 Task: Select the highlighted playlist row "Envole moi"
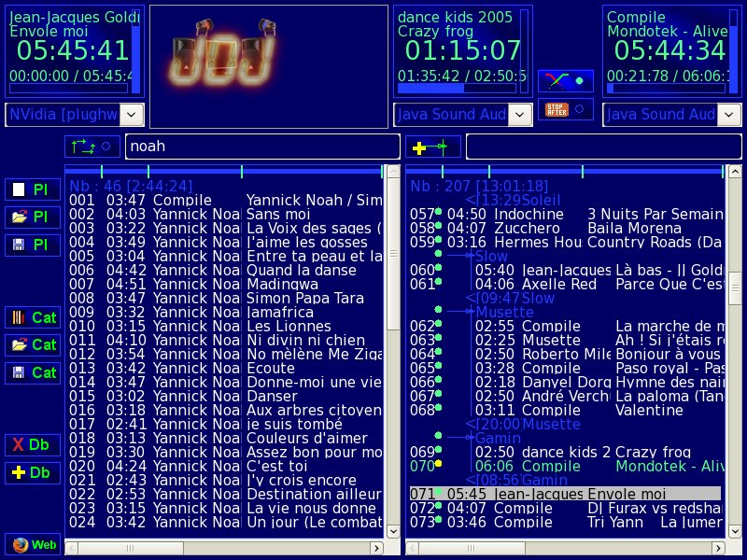[x=566, y=494]
